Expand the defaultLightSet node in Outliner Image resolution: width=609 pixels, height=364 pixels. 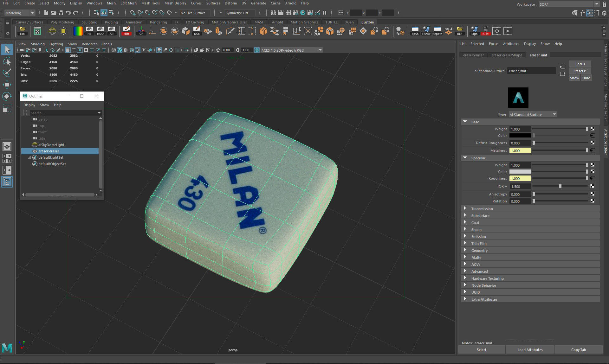(x=29, y=157)
